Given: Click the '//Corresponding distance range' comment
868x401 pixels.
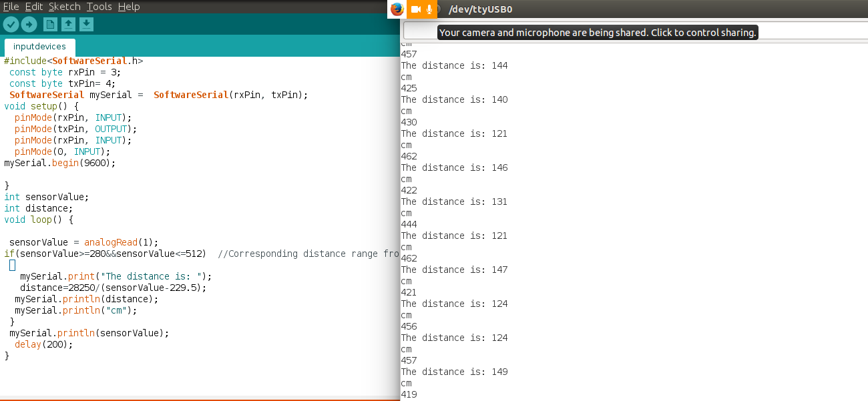Looking at the screenshot, I should tap(308, 254).
